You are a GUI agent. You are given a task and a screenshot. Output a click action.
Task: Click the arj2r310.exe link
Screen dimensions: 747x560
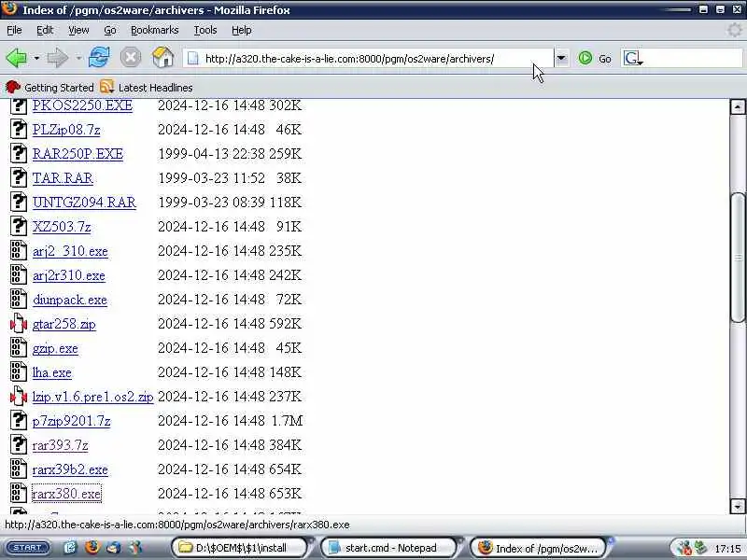(x=68, y=275)
